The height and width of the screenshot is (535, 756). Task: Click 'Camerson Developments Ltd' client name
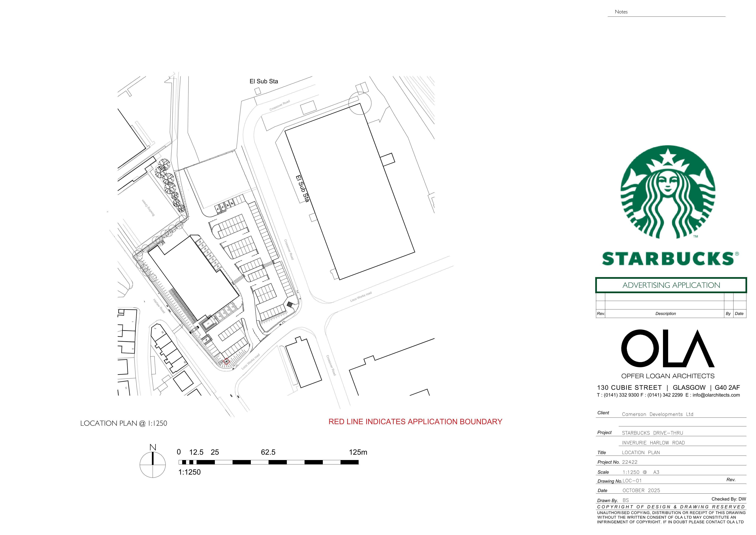click(x=658, y=414)
